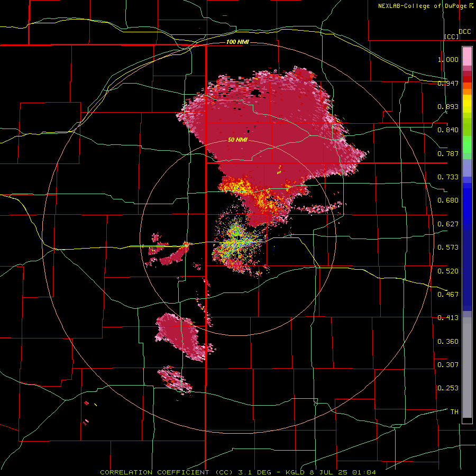The height and width of the screenshot is (476, 476).
Task: Click the 0.627 scale value
Action: [448, 224]
